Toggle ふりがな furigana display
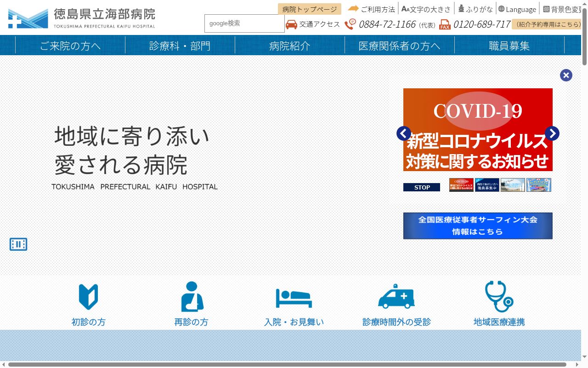Image resolution: width=588 pixels, height=368 pixels. [x=475, y=9]
